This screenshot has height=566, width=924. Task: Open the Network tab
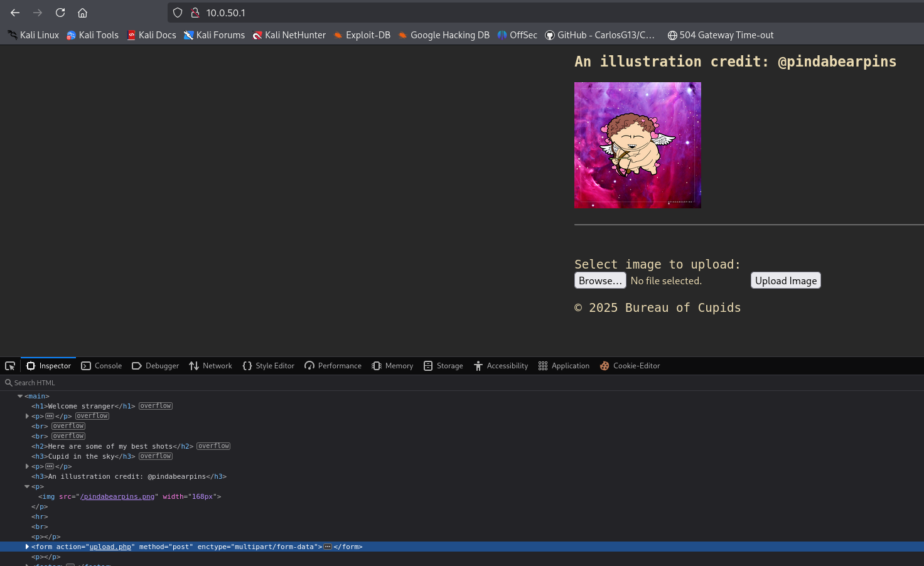(x=211, y=366)
